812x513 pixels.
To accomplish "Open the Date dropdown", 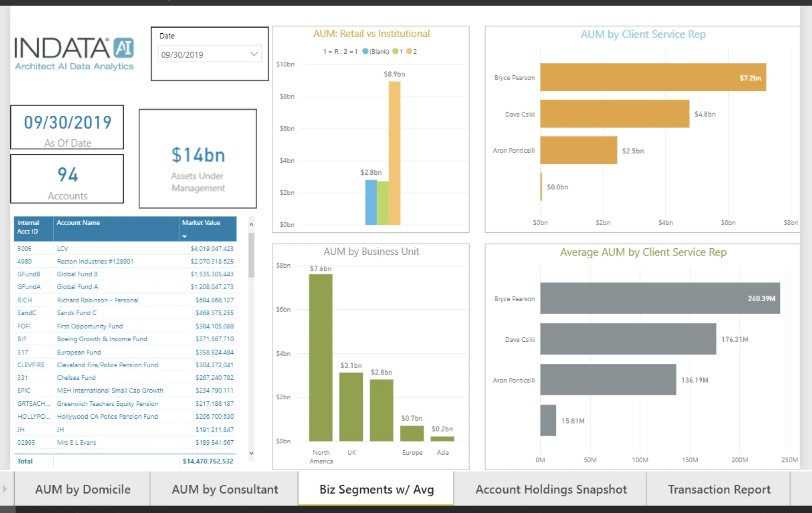I will (x=253, y=54).
